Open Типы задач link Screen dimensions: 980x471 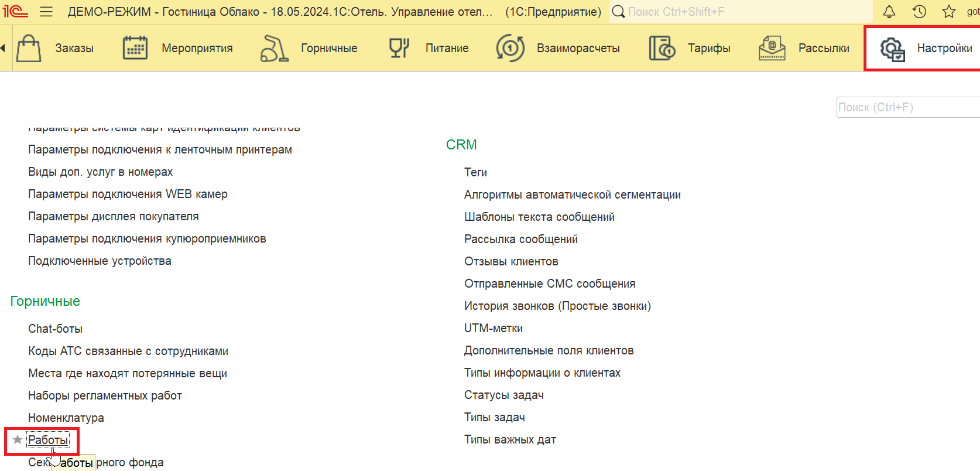coord(495,418)
